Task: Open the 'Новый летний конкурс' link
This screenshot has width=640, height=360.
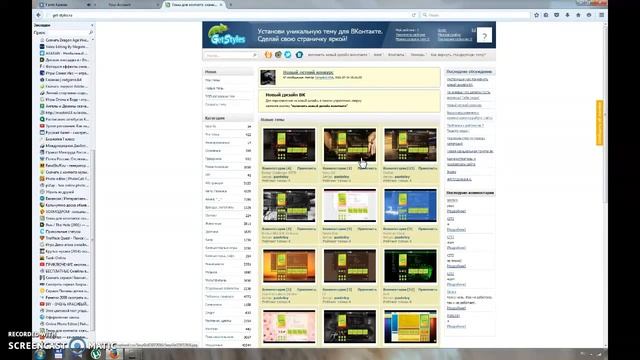Action: [x=308, y=73]
